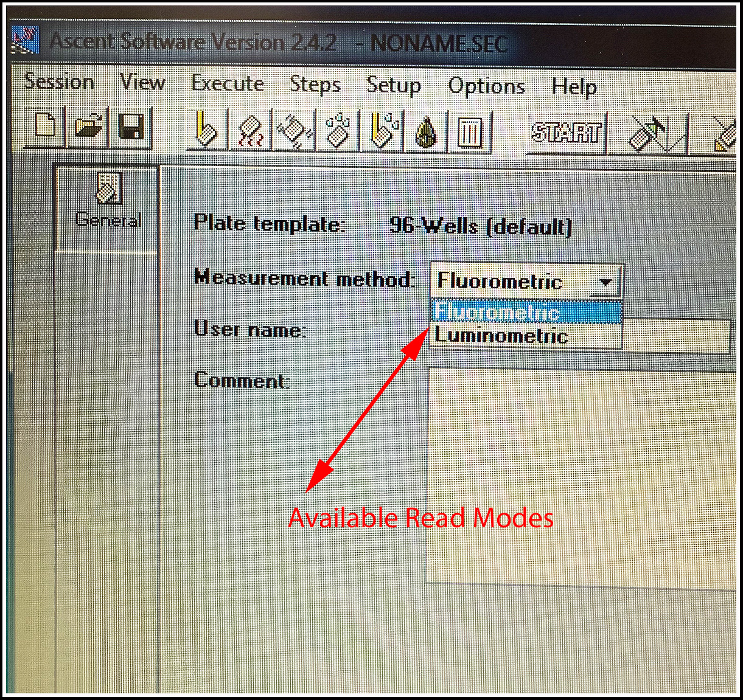
Task: Click the Save floppy disk icon
Action: (x=131, y=129)
